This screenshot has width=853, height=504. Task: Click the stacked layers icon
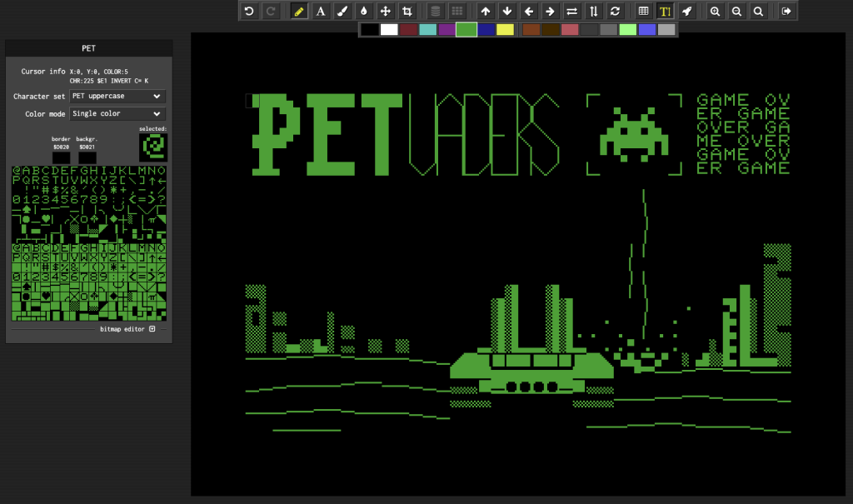pyautogui.click(x=435, y=11)
